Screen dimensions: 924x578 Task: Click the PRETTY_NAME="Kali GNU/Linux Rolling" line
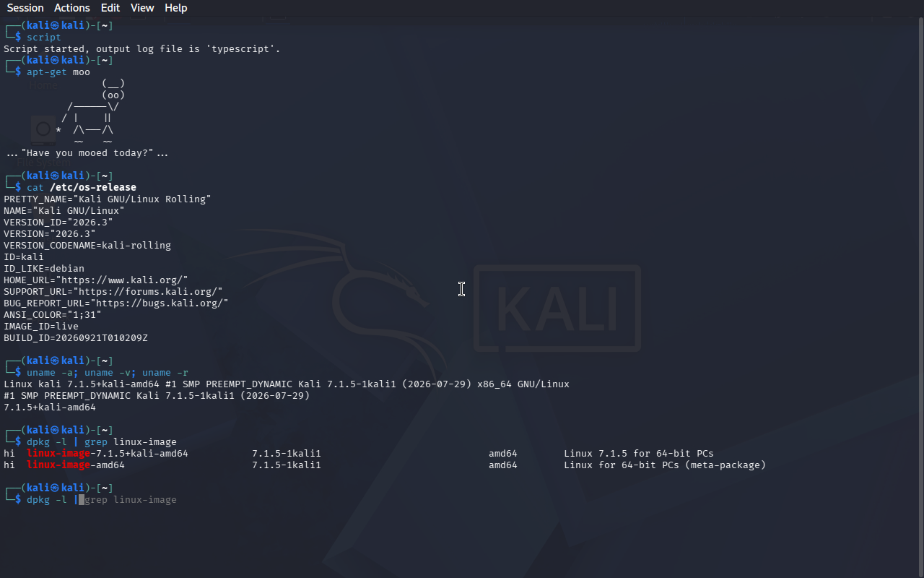(x=108, y=199)
